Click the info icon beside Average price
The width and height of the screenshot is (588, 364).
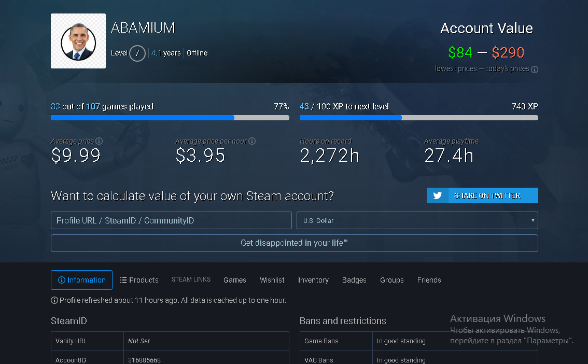coord(99,141)
